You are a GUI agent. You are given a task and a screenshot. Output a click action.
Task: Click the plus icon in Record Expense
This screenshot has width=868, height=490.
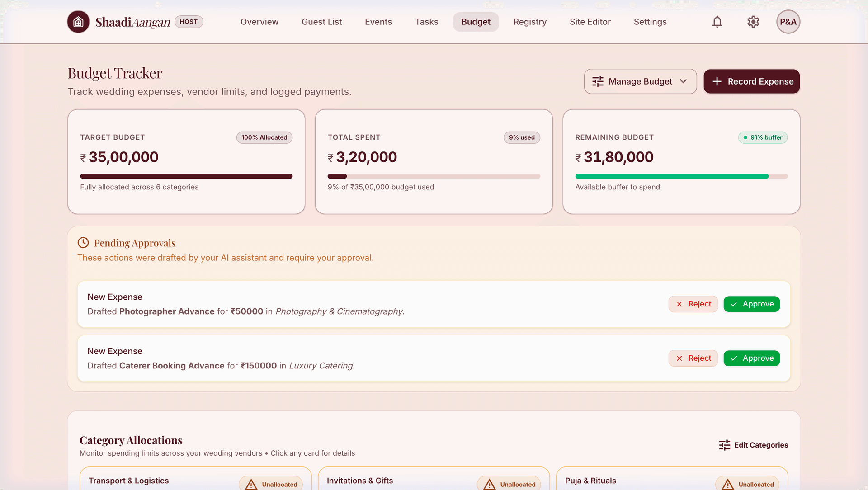point(717,81)
